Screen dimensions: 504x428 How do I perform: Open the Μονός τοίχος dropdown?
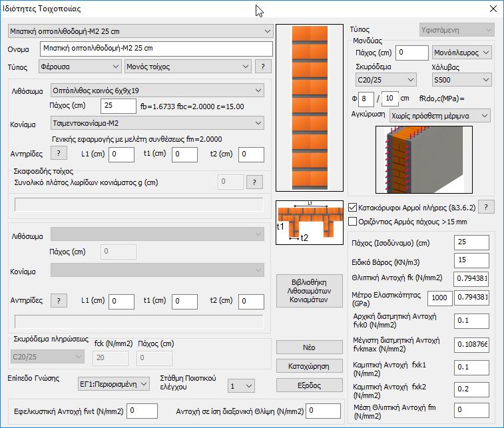pyautogui.click(x=188, y=67)
